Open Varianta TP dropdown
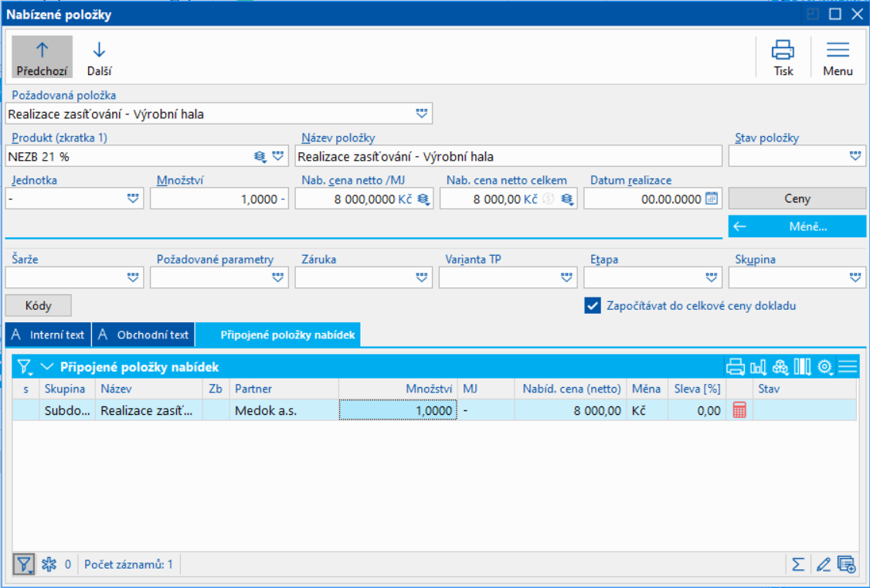Image resolution: width=870 pixels, height=588 pixels. click(566, 277)
